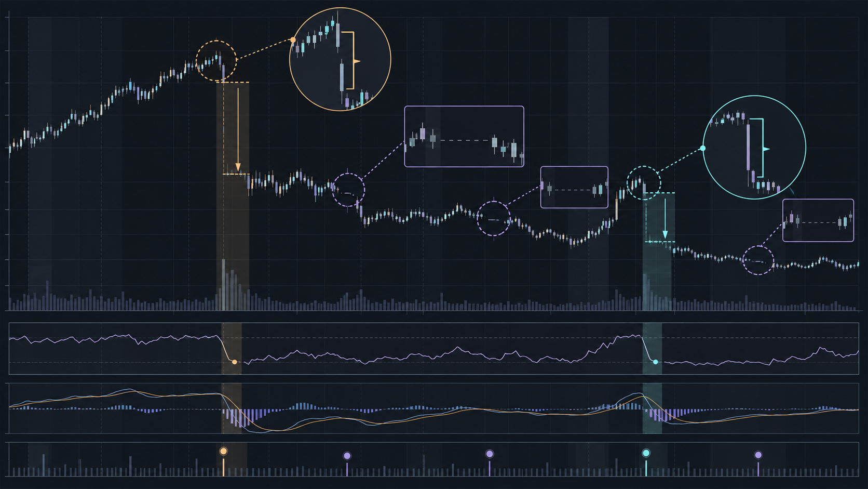
Task: Click the first purple event marker in timeline
Action: (347, 456)
